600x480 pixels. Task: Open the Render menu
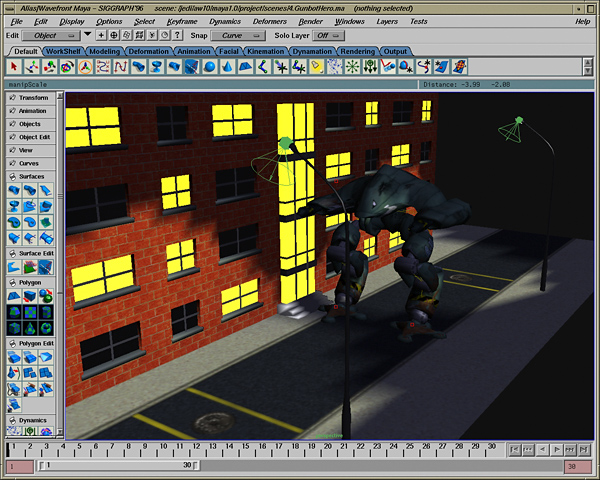(310, 21)
